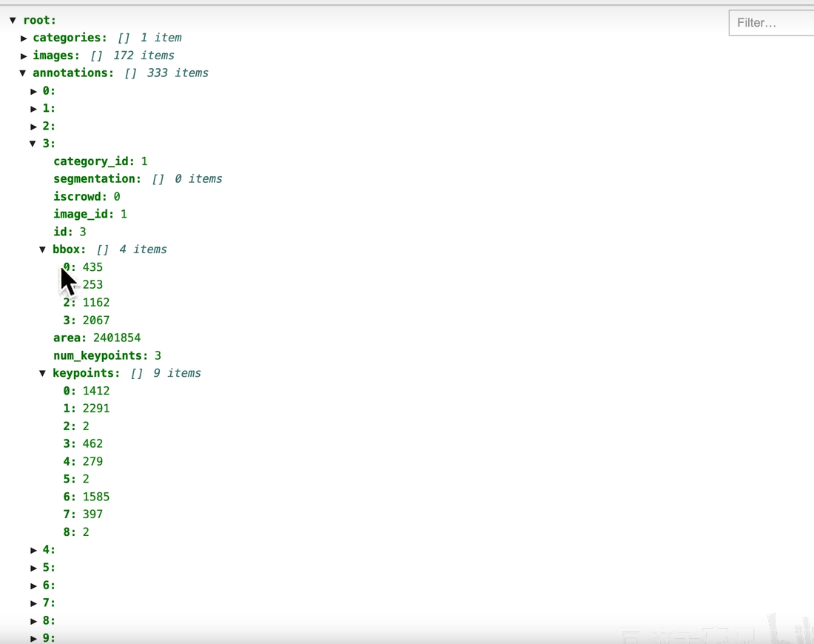Expand annotation item 6

33,586
